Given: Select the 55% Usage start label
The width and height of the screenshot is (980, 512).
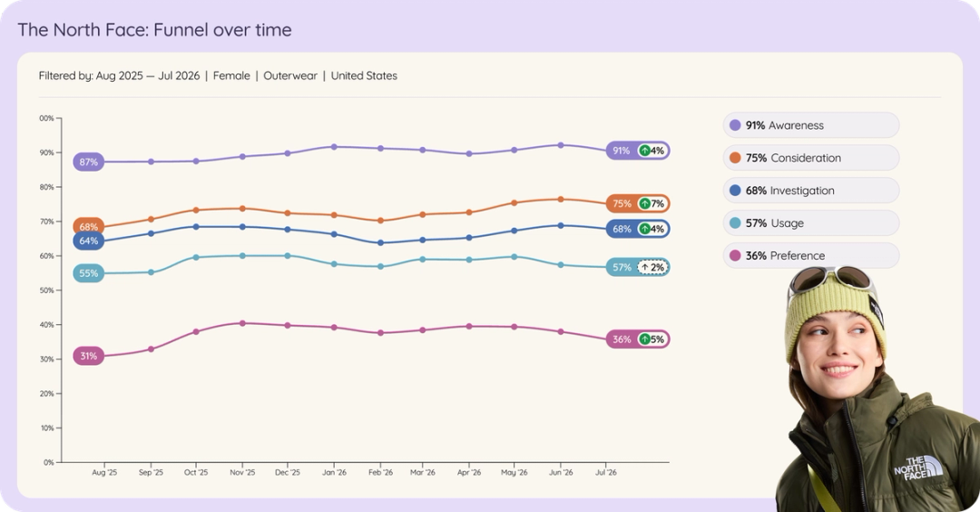Looking at the screenshot, I should (88, 273).
